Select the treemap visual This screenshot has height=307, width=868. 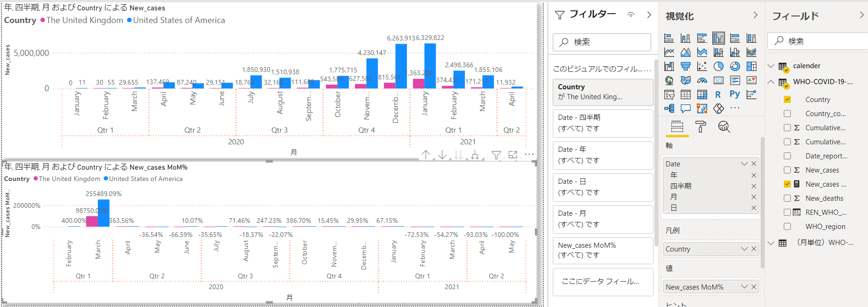(x=751, y=66)
